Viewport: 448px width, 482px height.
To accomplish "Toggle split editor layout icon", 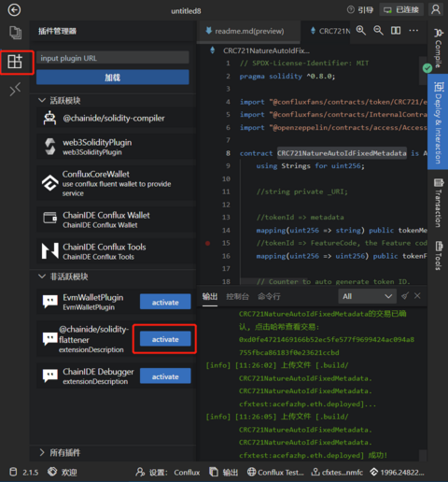I will click(396, 31).
